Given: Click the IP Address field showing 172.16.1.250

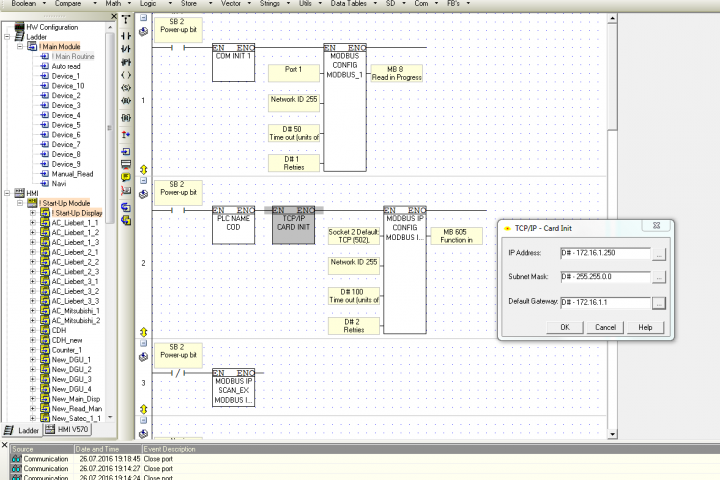Looking at the screenshot, I should point(605,253).
